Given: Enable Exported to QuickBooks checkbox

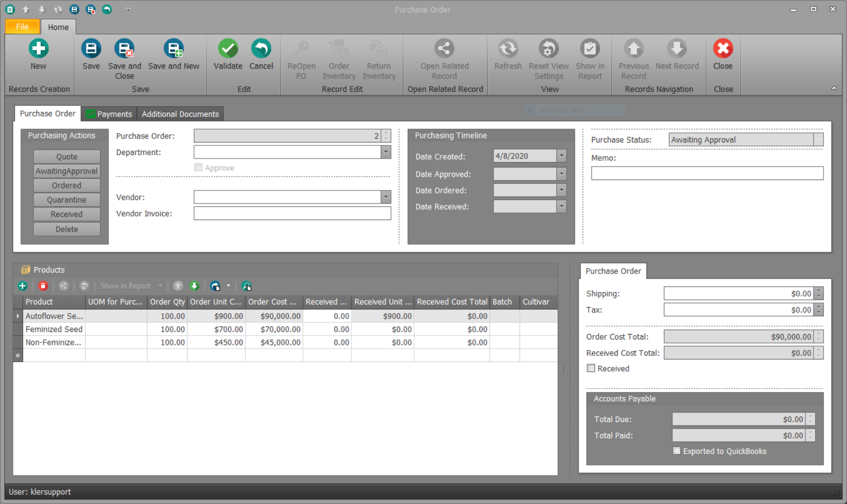Looking at the screenshot, I should pos(676,451).
